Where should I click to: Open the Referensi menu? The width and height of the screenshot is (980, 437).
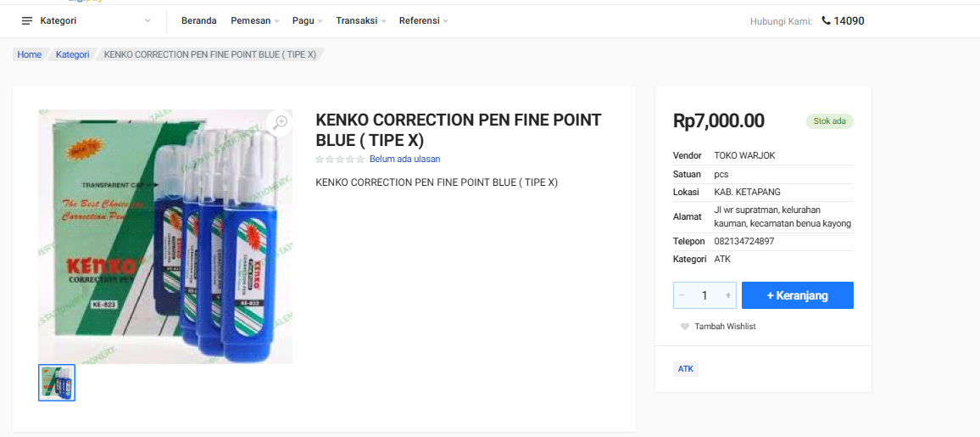click(423, 20)
